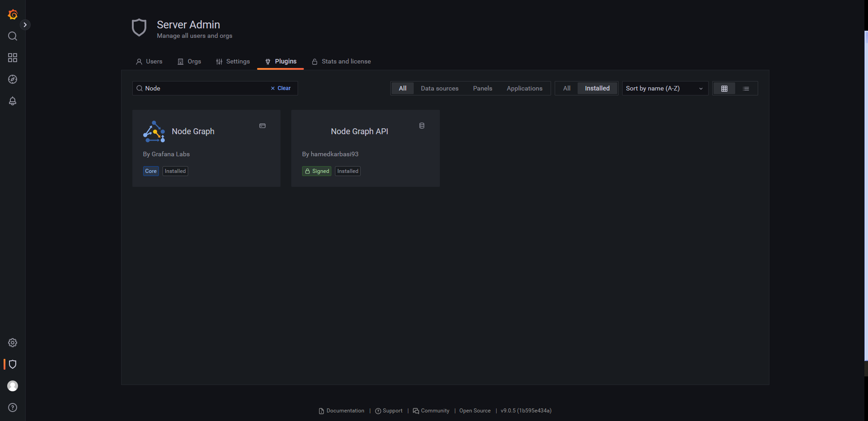
Task: Open the search dashboards icon
Action: tap(13, 36)
